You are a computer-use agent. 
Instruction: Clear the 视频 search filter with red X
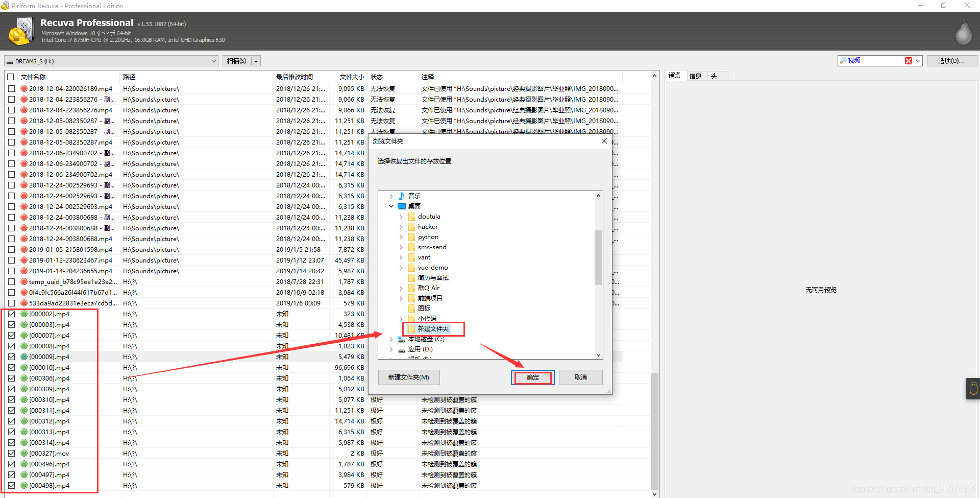click(909, 61)
